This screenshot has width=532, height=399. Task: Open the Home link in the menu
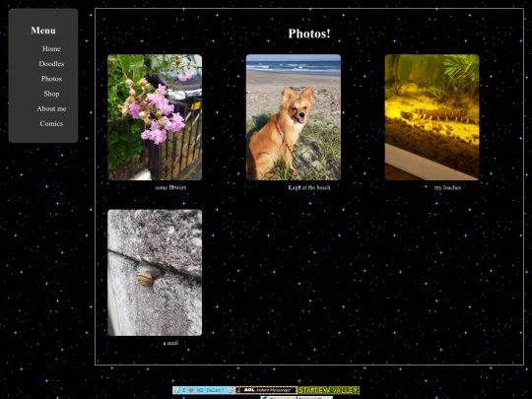[x=51, y=49]
